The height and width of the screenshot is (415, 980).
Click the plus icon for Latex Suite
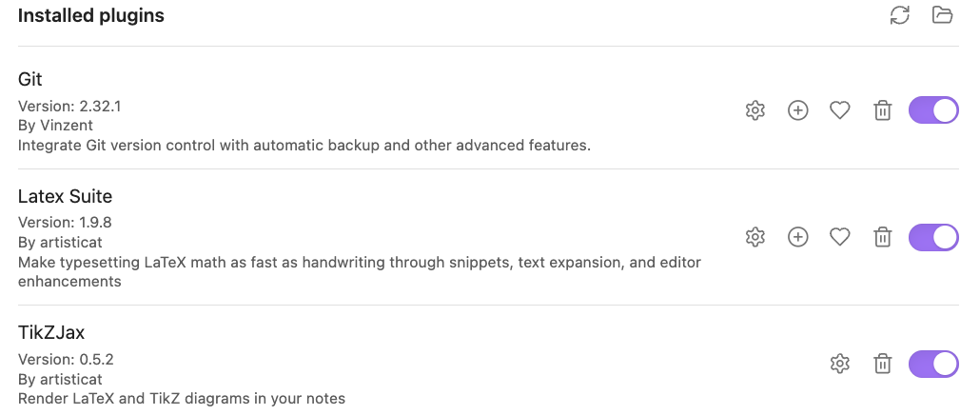pos(797,238)
